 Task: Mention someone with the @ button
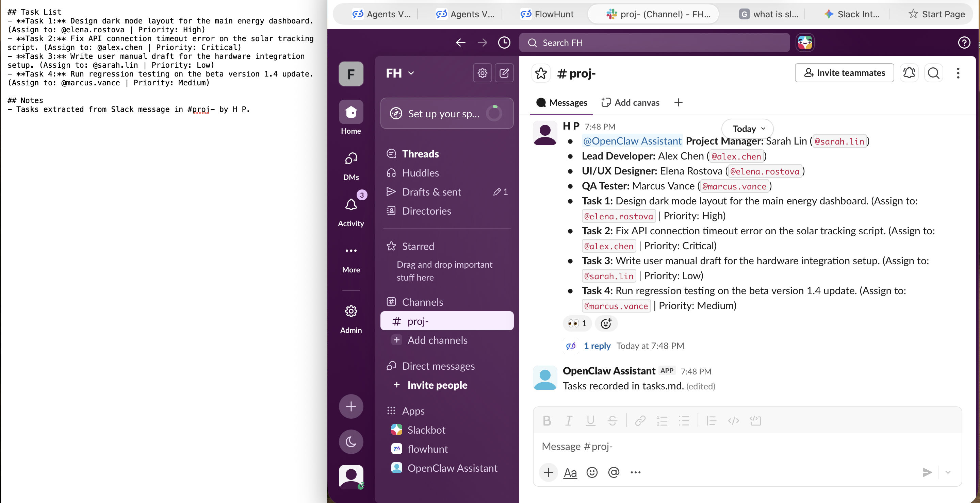click(x=614, y=473)
